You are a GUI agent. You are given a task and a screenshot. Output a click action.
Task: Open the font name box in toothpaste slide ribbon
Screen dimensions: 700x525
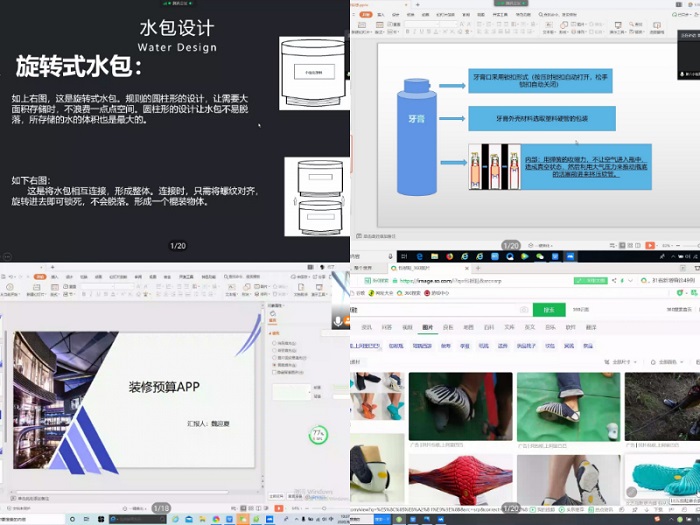tap(430, 21)
